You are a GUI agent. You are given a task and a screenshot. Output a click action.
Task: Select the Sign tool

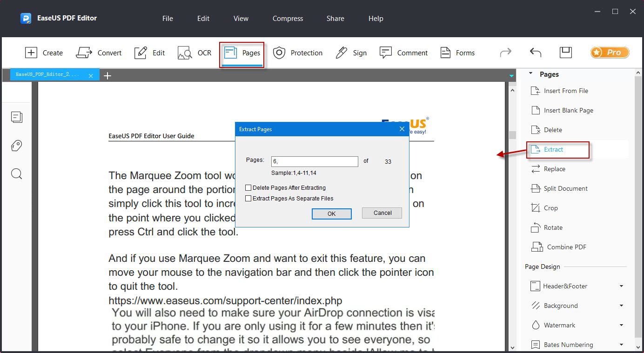coord(351,53)
